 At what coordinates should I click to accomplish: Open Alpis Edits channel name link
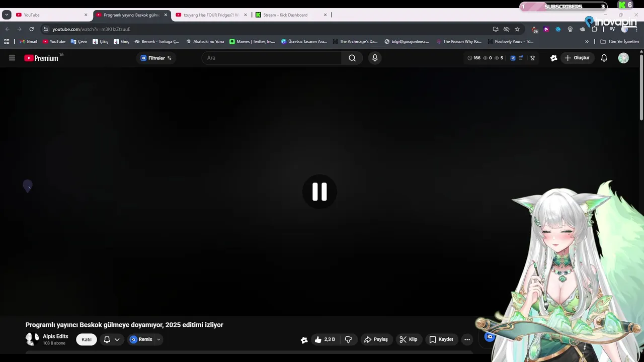point(55,336)
